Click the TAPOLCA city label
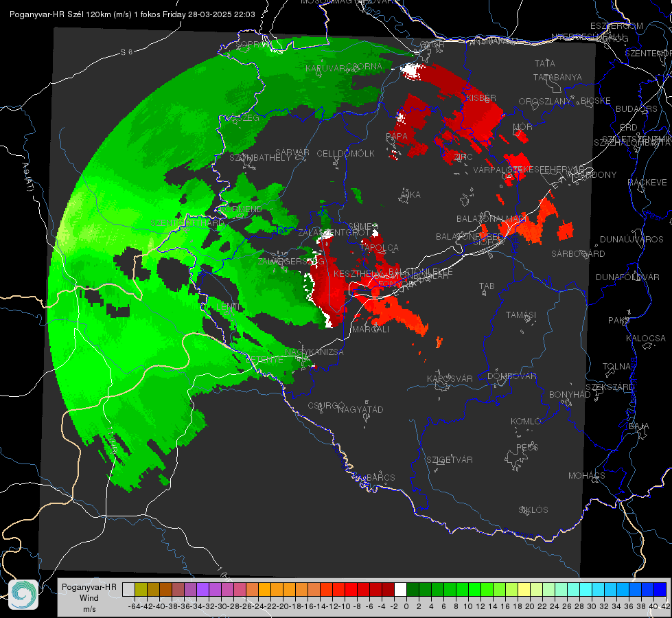The width and height of the screenshot is (672, 618). (x=380, y=248)
